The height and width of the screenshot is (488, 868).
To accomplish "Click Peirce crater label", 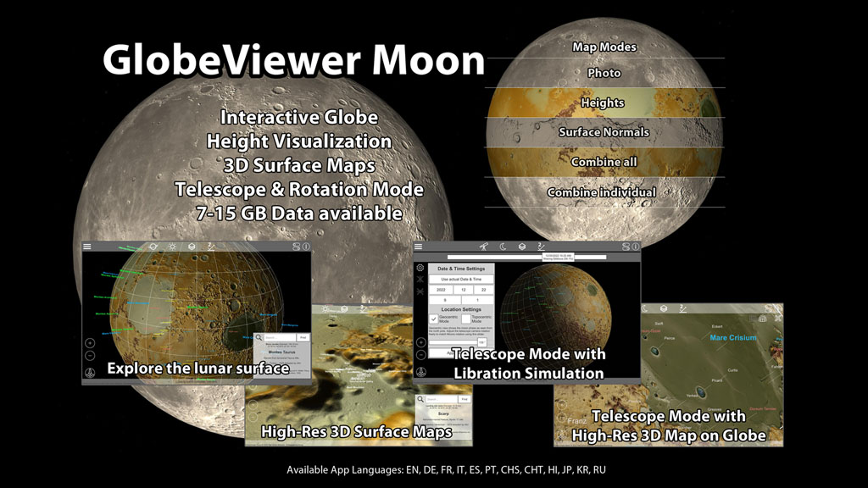I will click(x=670, y=338).
